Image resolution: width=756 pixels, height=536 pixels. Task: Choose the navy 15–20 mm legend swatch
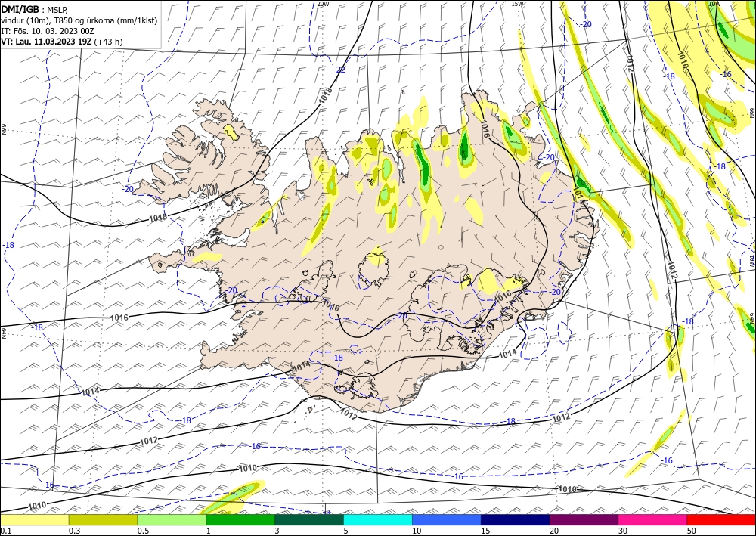(x=516, y=519)
